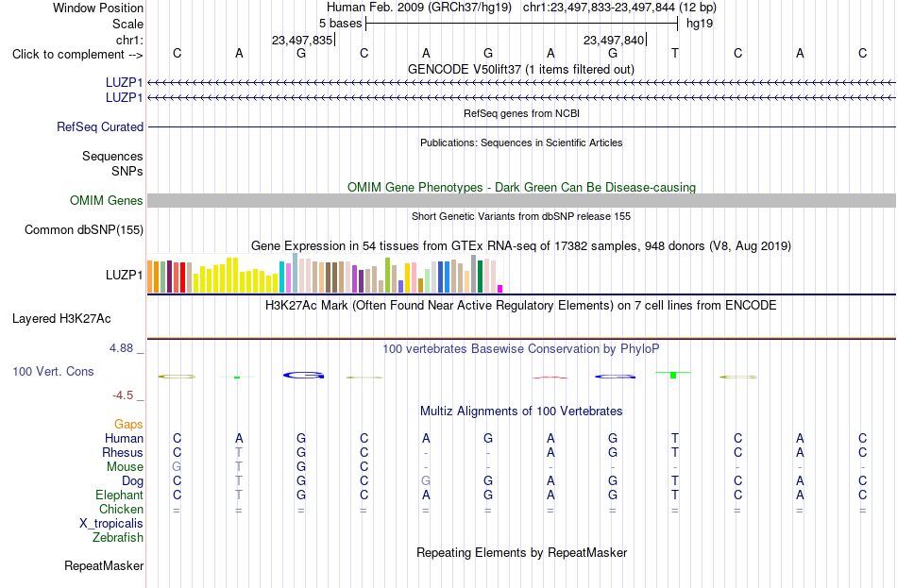Open the topmost LUZP1 GENCODE transcript label

point(124,83)
